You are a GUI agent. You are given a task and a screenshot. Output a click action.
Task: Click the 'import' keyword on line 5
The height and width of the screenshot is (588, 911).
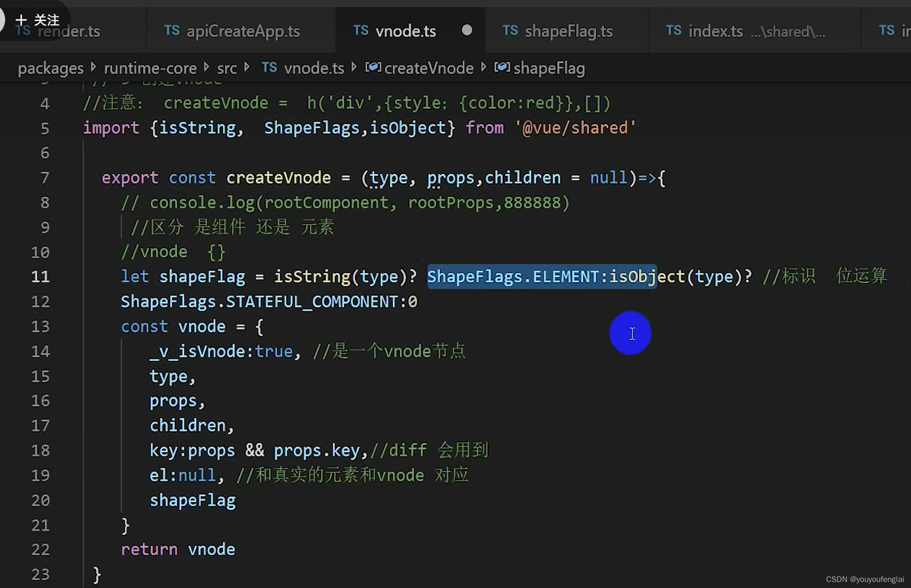pos(111,128)
